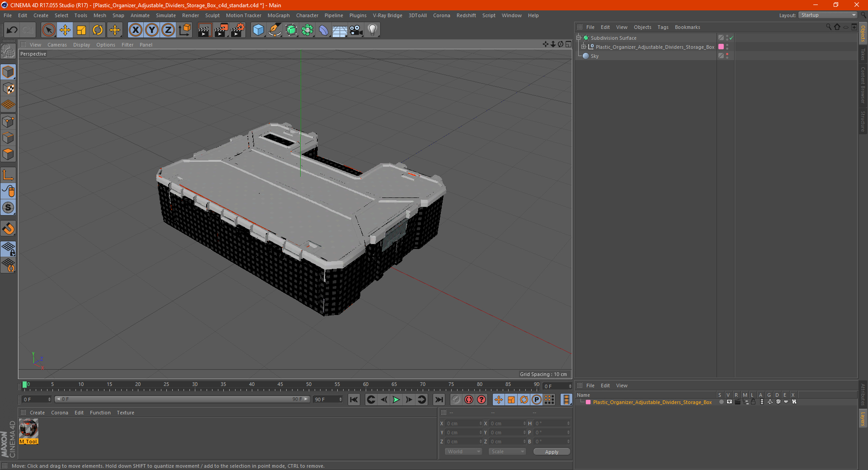Add a Camera object
The height and width of the screenshot is (470, 868).
[x=356, y=30]
